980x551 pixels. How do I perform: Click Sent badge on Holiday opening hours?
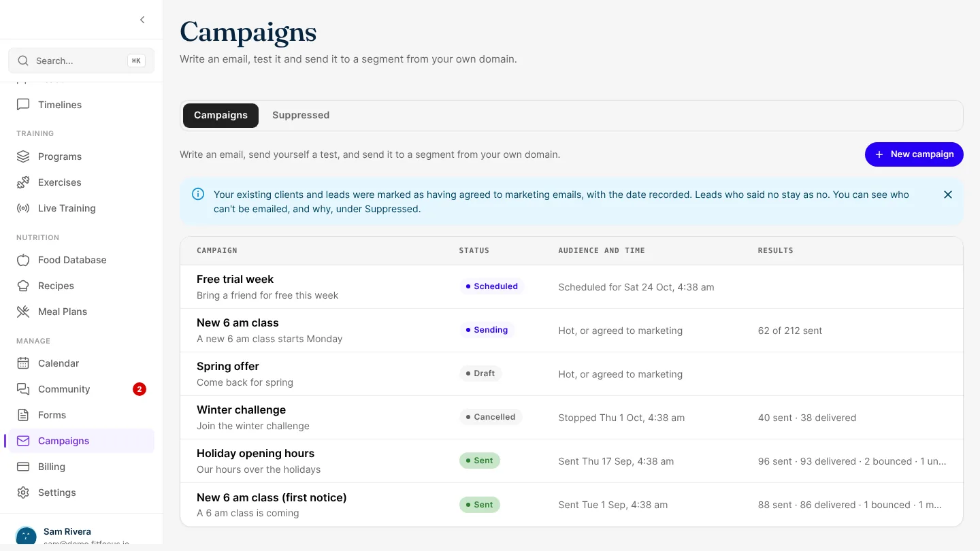coord(480,461)
